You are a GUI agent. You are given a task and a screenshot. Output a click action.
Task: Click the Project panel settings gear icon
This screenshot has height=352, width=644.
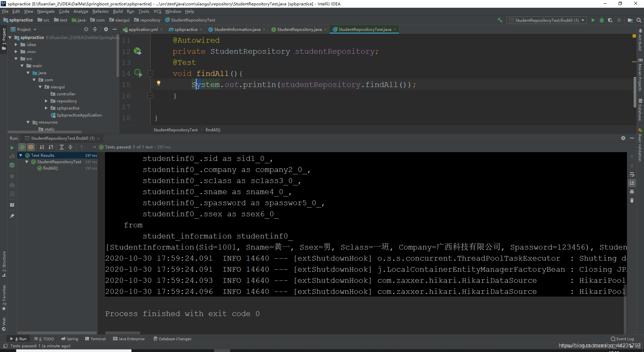tap(106, 29)
